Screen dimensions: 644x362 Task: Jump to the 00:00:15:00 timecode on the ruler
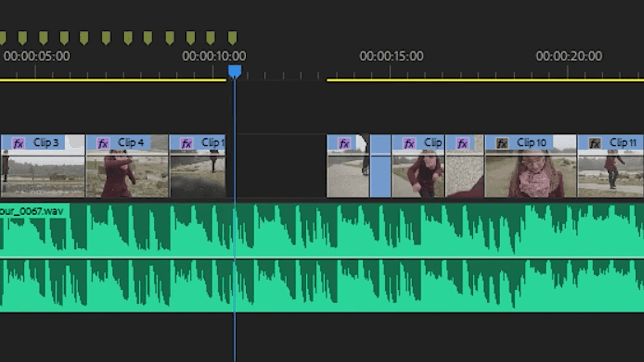point(392,56)
